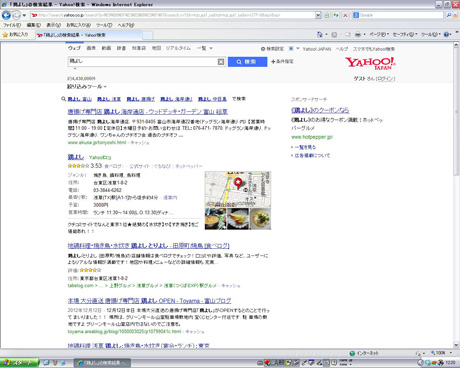The image size is (460, 368).
Task: Click the Windows スタート button
Action: pyautogui.click(x=19, y=363)
